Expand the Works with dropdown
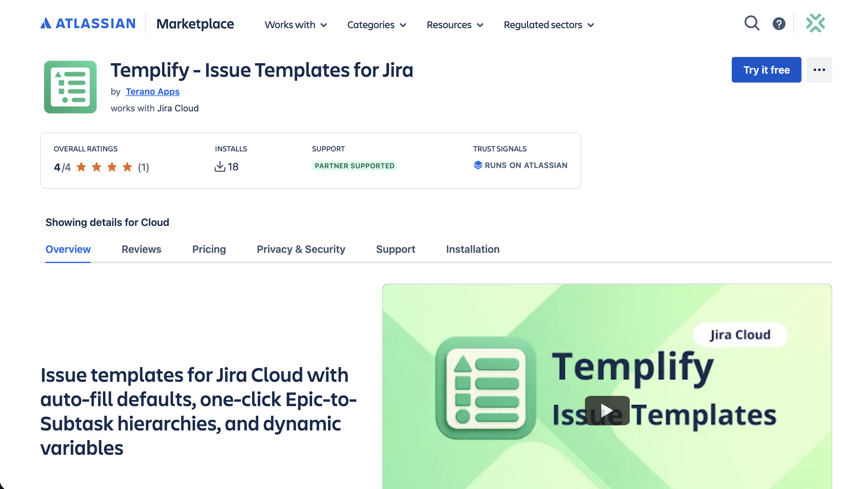Image resolution: width=868 pixels, height=489 pixels. tap(296, 25)
